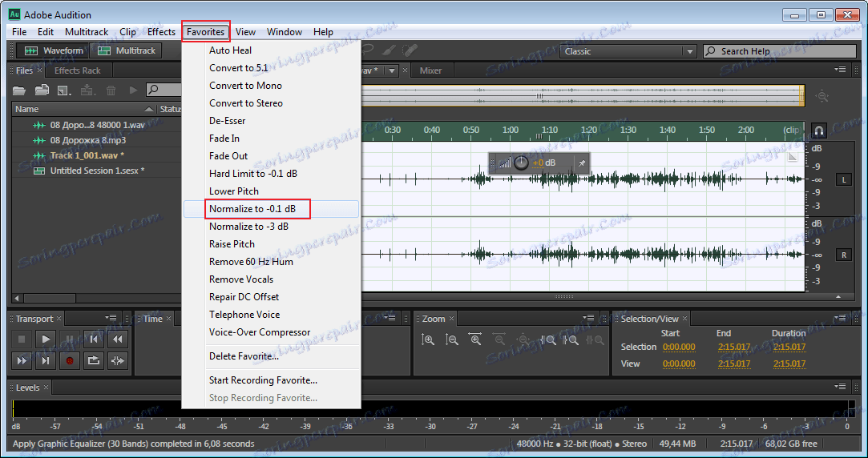Click the Import File icon in Files panel

[x=42, y=90]
